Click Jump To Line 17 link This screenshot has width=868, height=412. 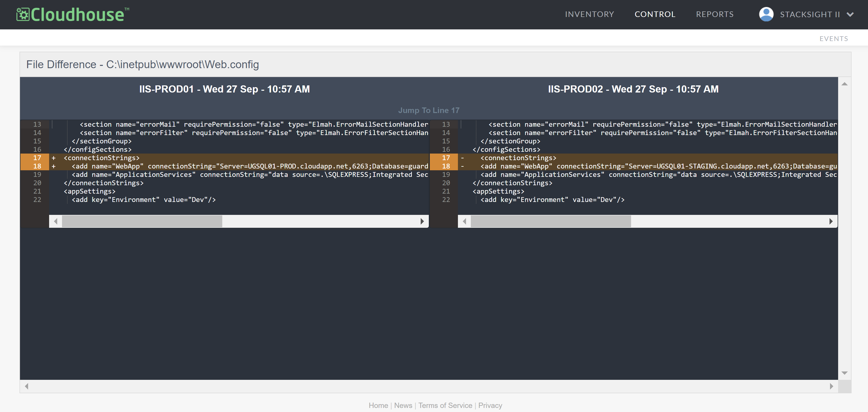coord(429,110)
